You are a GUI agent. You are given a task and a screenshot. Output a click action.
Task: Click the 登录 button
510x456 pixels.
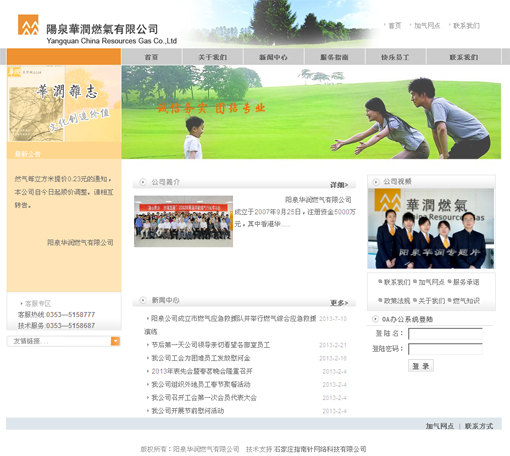tap(421, 366)
